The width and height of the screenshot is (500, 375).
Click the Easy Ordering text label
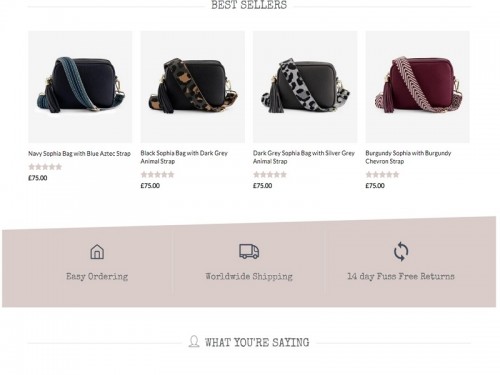[x=97, y=276]
